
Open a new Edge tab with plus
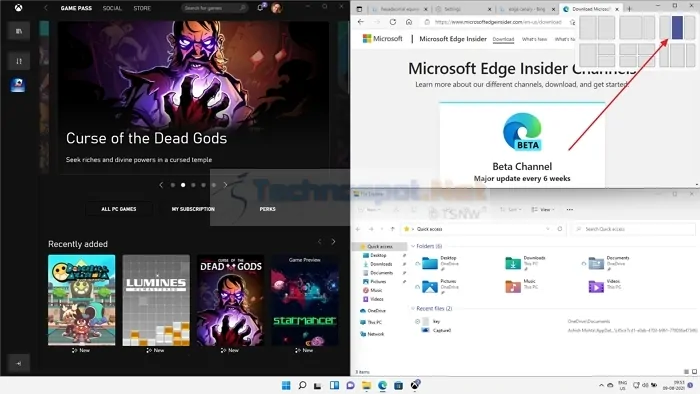pos(629,9)
